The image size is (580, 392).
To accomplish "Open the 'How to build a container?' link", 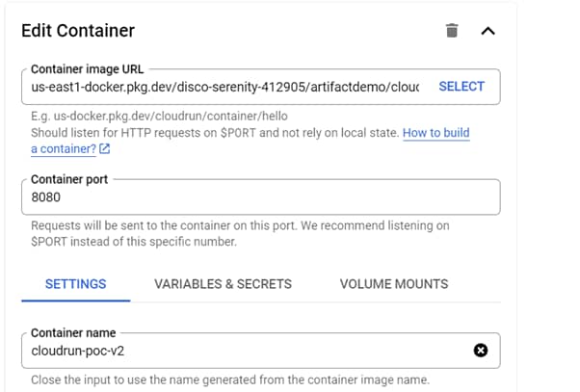I will click(x=435, y=132).
